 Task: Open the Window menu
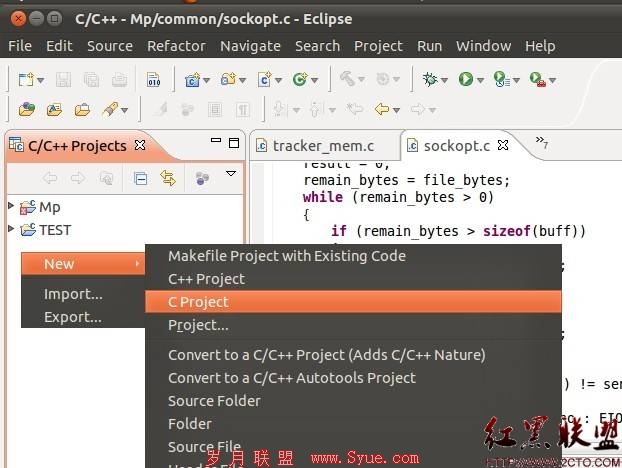483,46
